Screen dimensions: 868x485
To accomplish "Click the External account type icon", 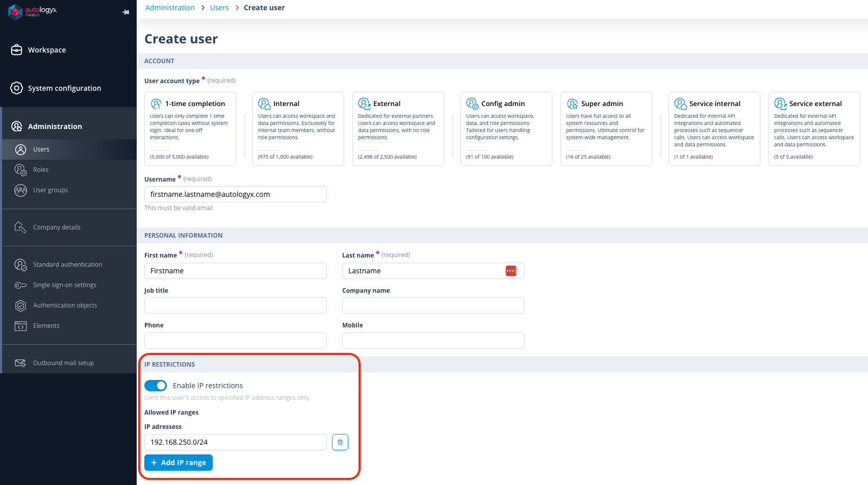I will [364, 104].
